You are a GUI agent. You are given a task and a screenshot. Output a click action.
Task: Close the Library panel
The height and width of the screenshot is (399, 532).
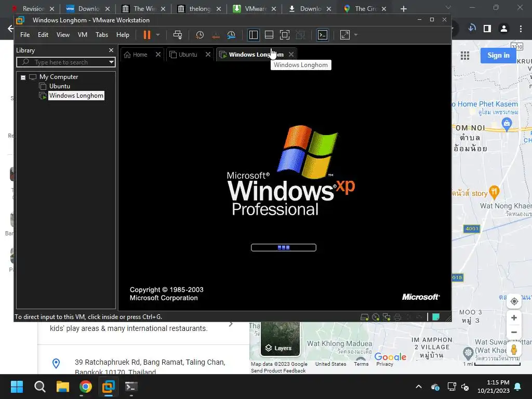pyautogui.click(x=111, y=50)
